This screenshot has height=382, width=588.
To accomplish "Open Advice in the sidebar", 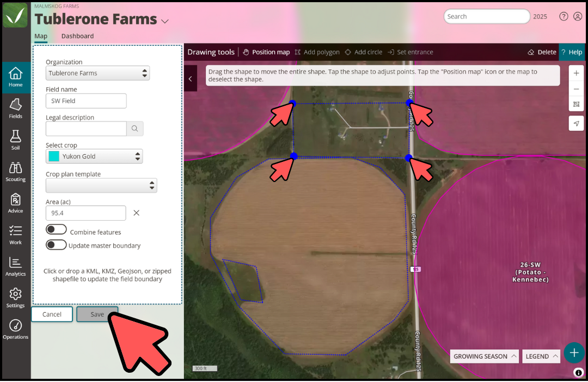I will tap(15, 203).
